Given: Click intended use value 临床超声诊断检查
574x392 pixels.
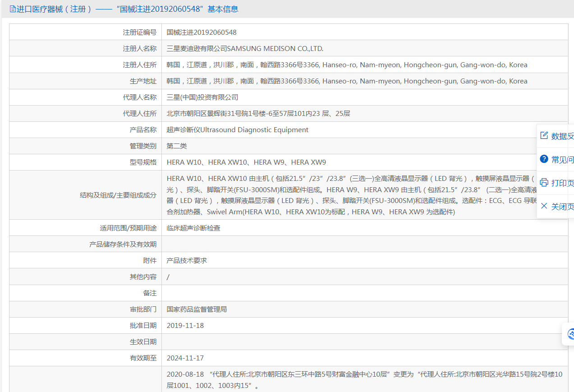Looking at the screenshot, I should (x=193, y=228).
